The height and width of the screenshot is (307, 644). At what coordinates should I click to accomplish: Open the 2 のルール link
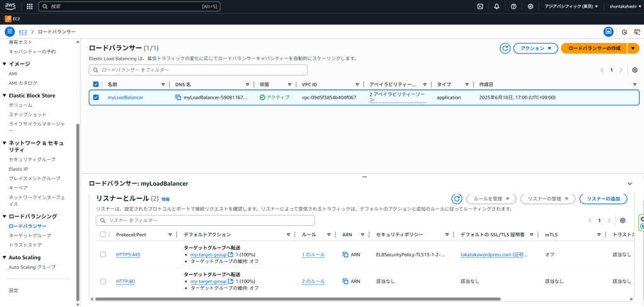(313, 282)
